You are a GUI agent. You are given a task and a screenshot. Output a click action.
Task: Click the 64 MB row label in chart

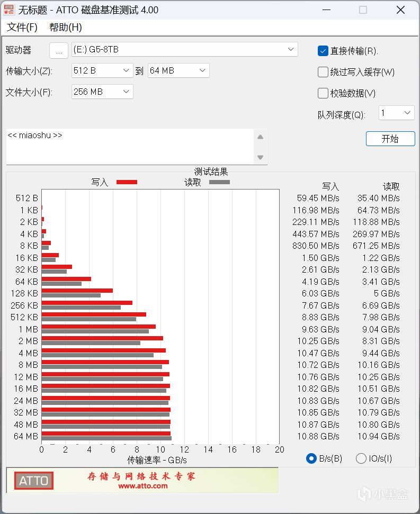pyautogui.click(x=26, y=437)
